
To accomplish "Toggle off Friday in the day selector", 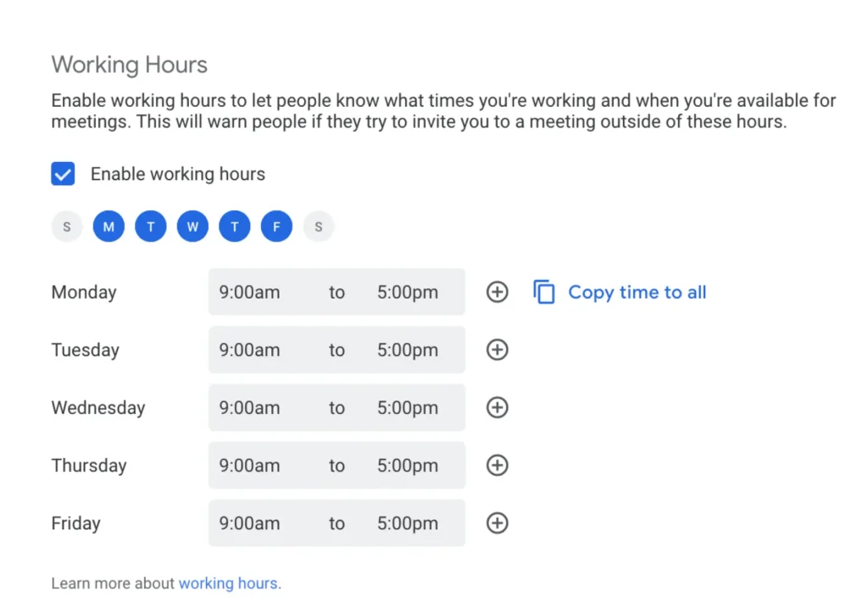I will [x=276, y=226].
